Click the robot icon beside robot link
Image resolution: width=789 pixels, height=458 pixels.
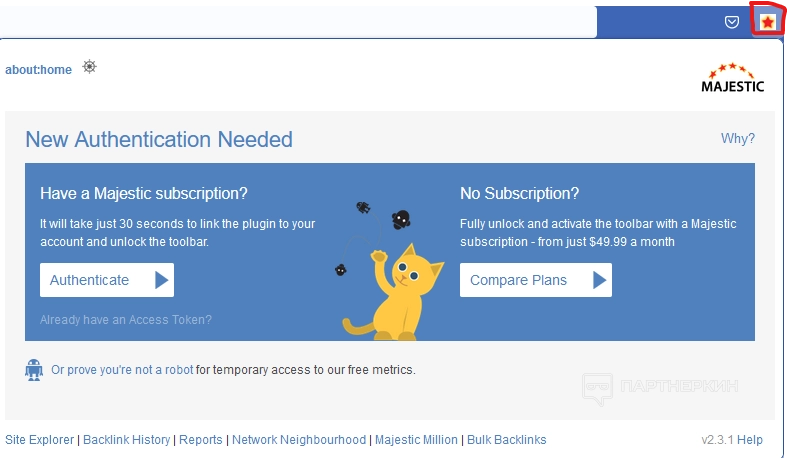click(34, 370)
